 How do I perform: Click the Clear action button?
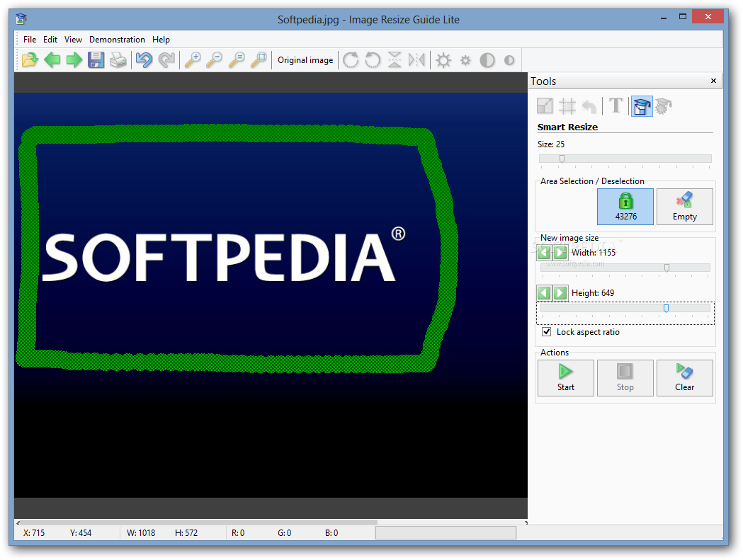click(x=684, y=377)
